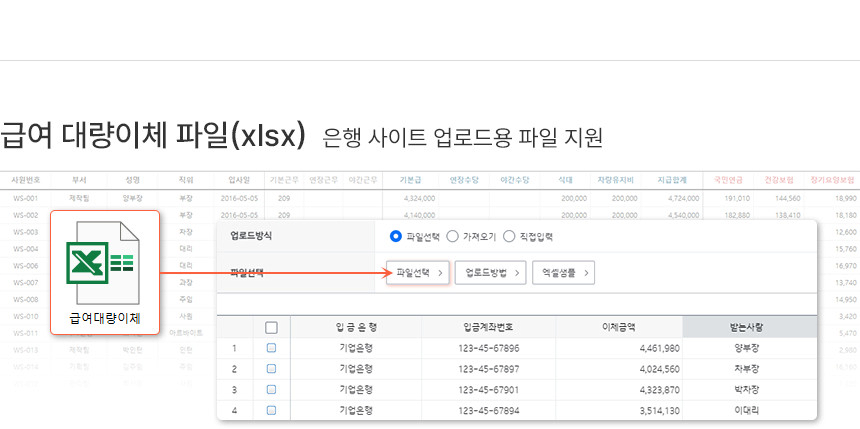This screenshot has height=429, width=860.
Task: Click the 기본급 column header in background sheet
Action: coord(412,180)
